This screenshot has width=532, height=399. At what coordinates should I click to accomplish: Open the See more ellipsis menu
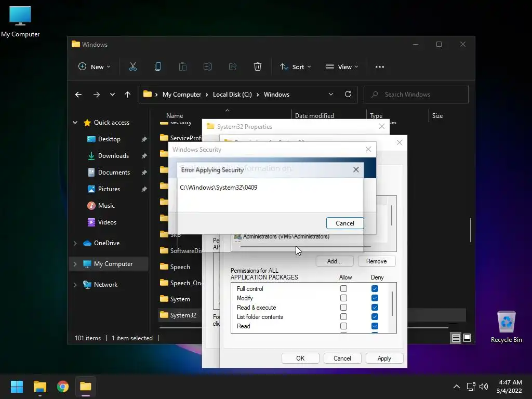click(x=380, y=67)
